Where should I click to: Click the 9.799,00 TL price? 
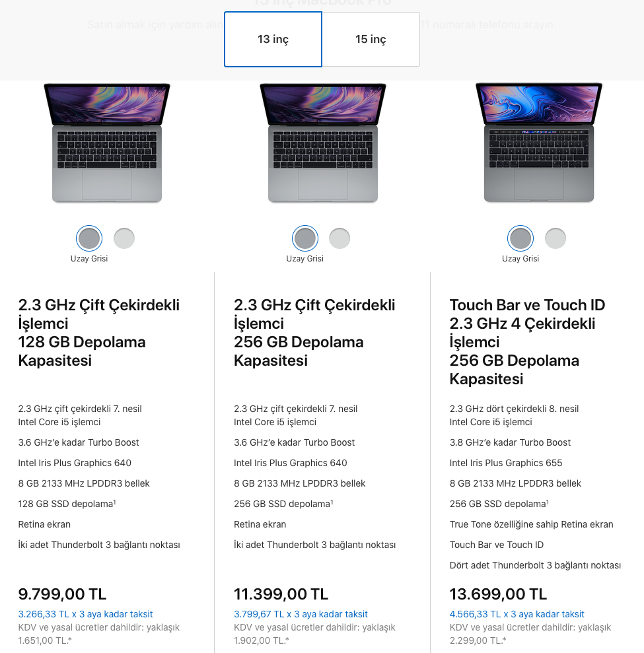click(62, 594)
